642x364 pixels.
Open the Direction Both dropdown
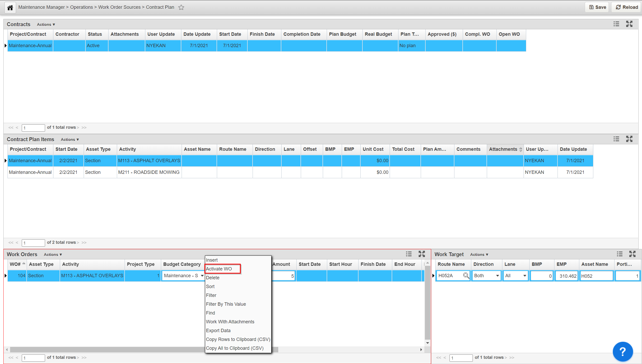coord(497,276)
